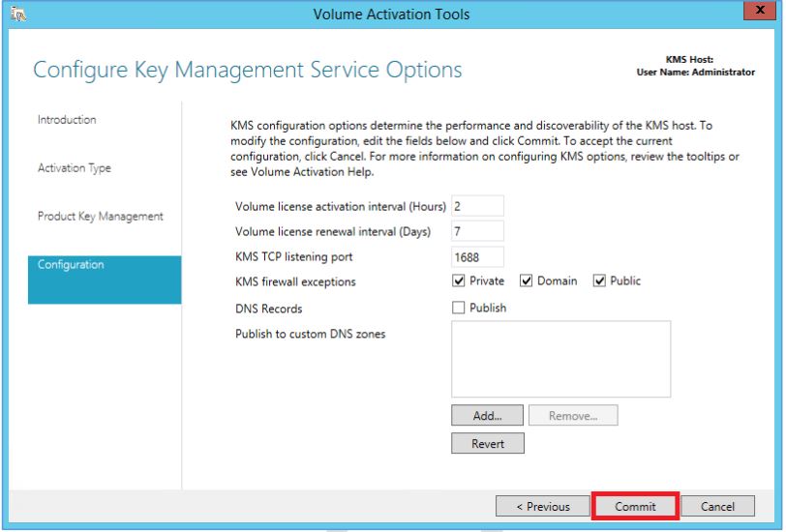Select the Configuration step in sidebar

pyautogui.click(x=105, y=280)
